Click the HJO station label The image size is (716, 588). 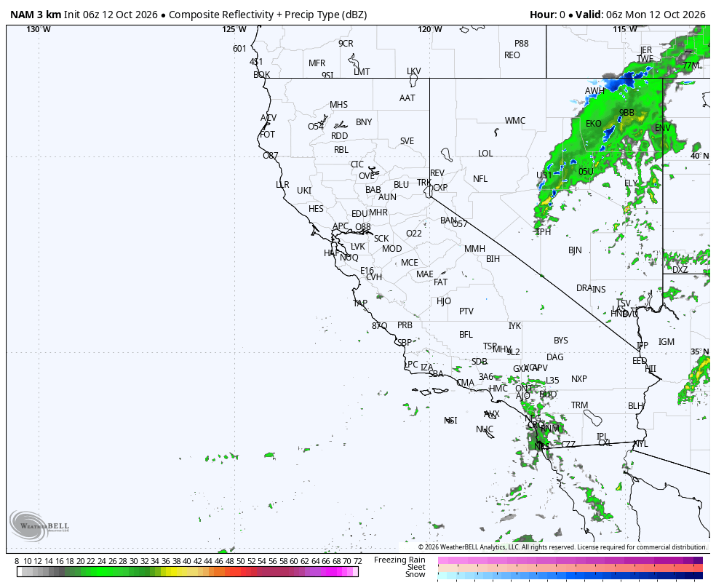tap(444, 301)
